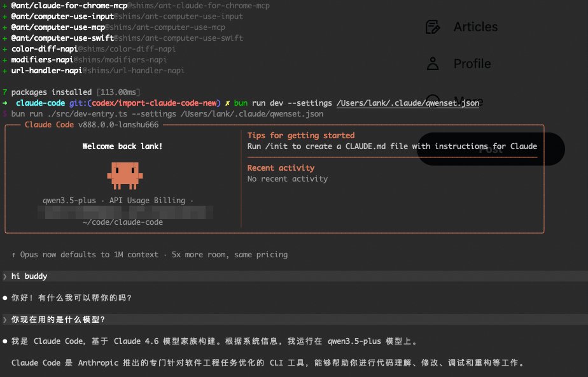The width and height of the screenshot is (588, 377).
Task: Click the Profile person icon
Action: click(433, 64)
